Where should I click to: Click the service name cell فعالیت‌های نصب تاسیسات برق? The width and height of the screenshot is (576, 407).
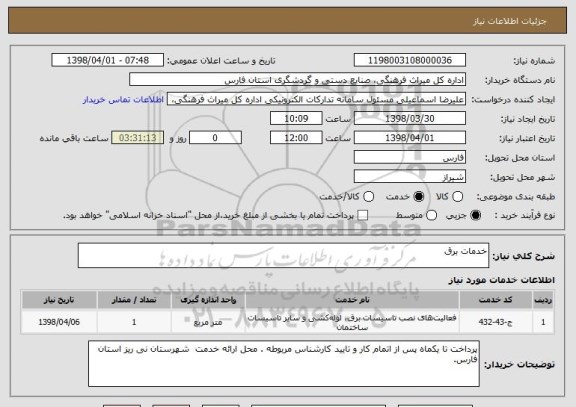(x=352, y=322)
